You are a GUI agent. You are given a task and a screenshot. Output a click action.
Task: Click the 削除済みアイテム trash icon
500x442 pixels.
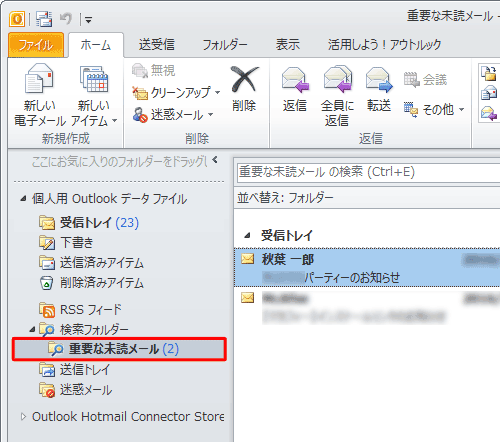[x=47, y=283]
